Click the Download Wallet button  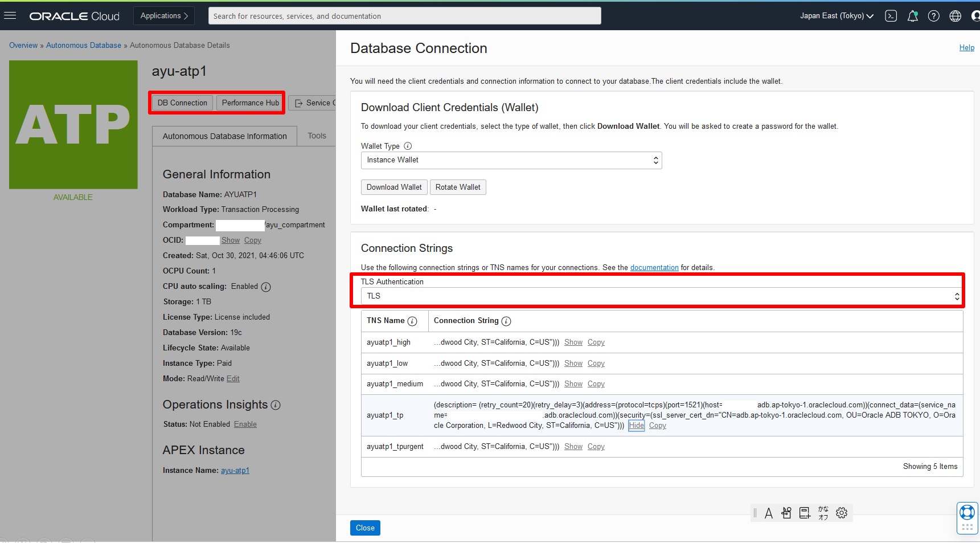[x=394, y=187]
